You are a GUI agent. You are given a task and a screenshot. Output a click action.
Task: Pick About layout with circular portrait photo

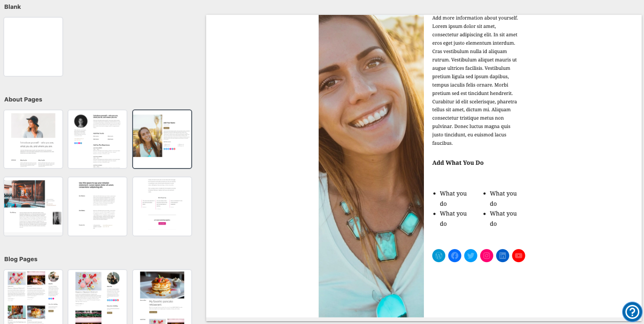click(x=97, y=139)
